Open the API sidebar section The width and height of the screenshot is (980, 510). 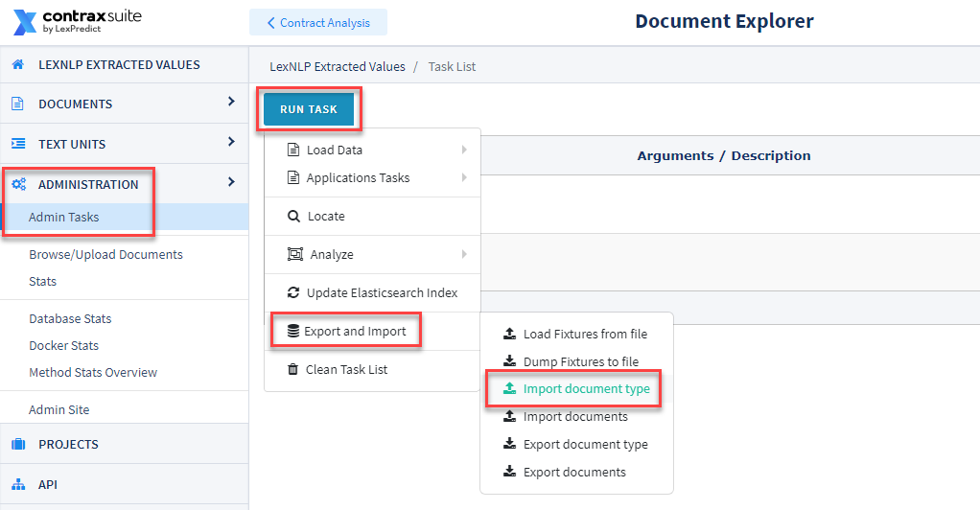tap(125, 484)
